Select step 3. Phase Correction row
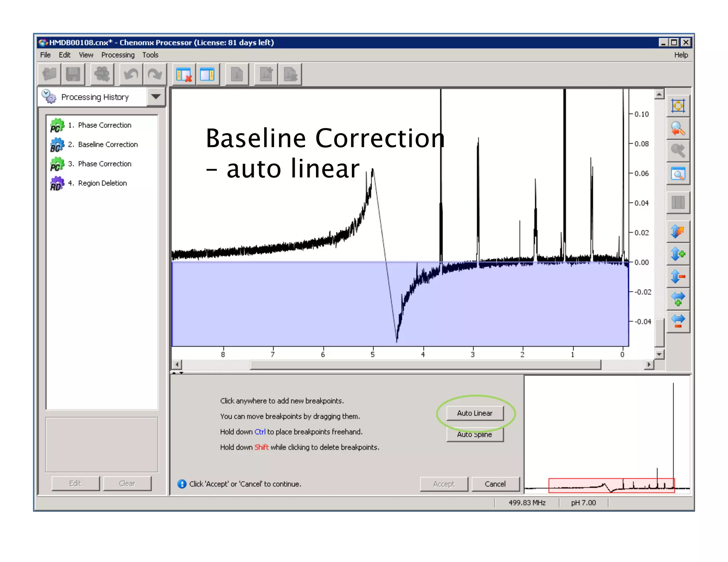The height and width of the screenshot is (562, 728). click(x=102, y=164)
